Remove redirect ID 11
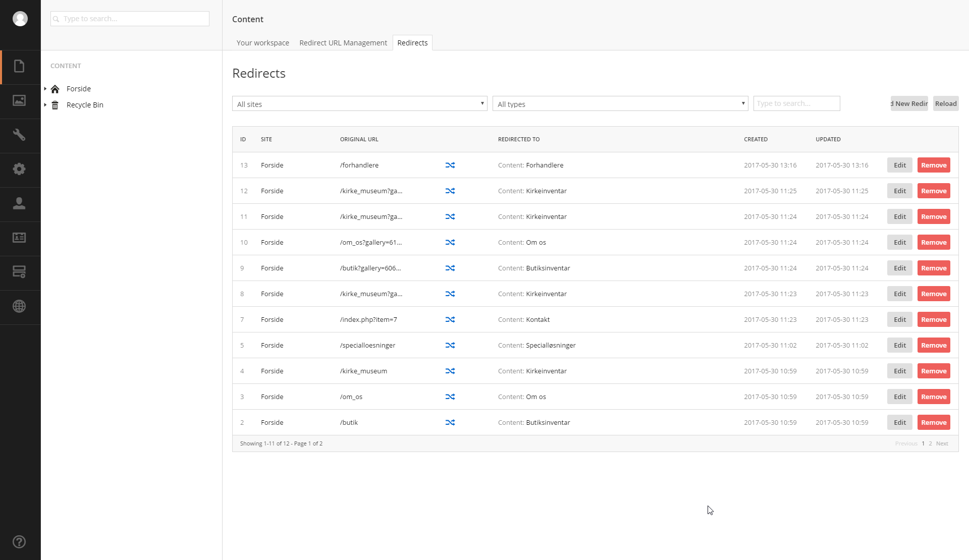Viewport: 969px width, 560px height. click(x=934, y=216)
